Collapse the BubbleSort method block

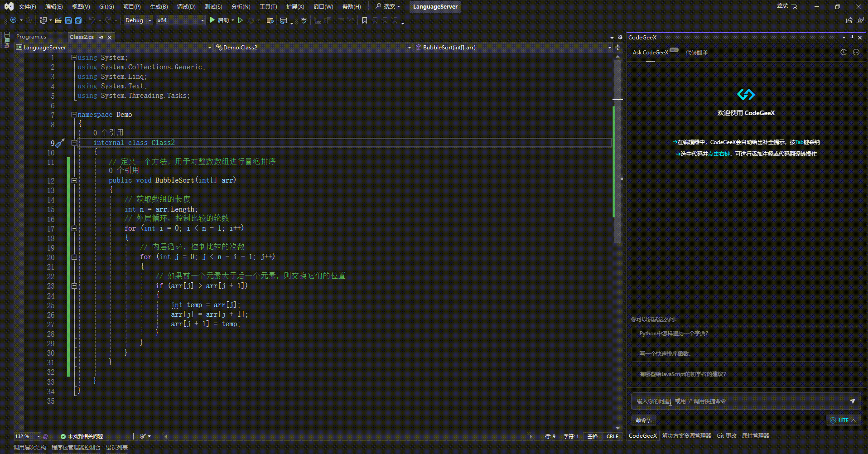[74, 180]
